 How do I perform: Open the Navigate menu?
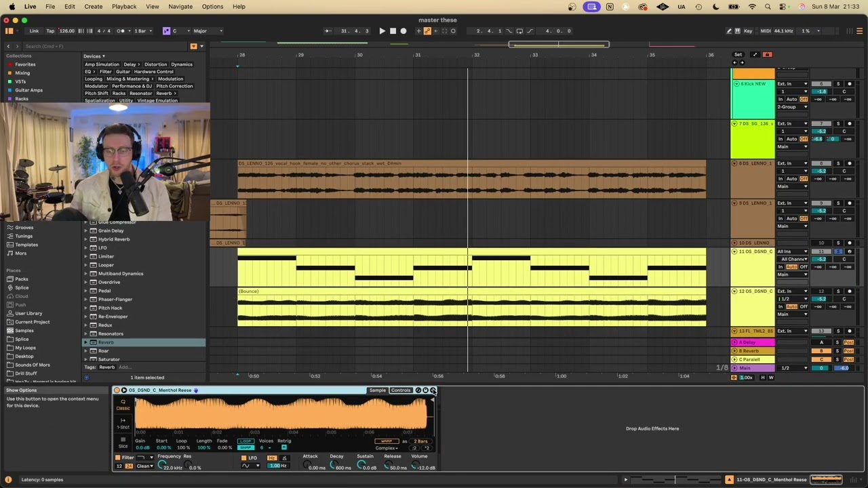tap(180, 7)
